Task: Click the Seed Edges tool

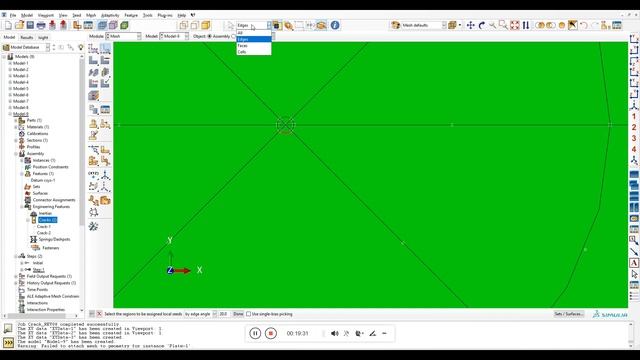Action: point(105,49)
